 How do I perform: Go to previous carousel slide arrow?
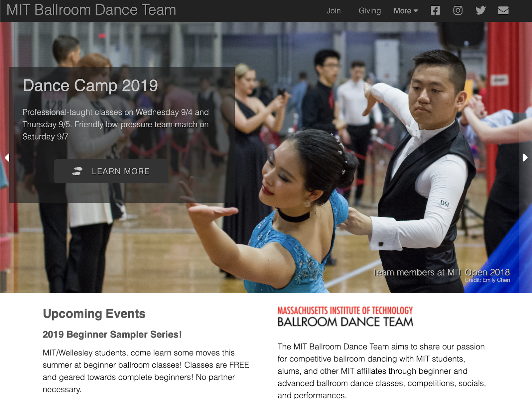pos(7,157)
